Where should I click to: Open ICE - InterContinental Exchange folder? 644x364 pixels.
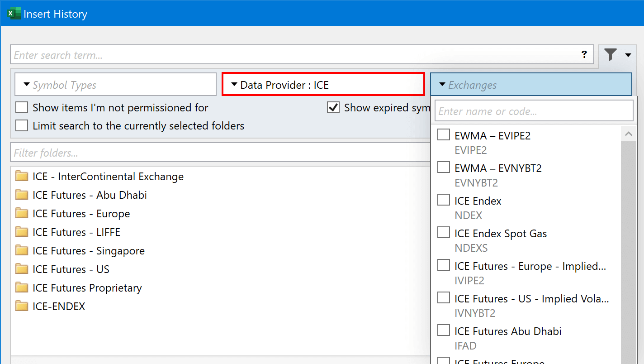click(108, 177)
